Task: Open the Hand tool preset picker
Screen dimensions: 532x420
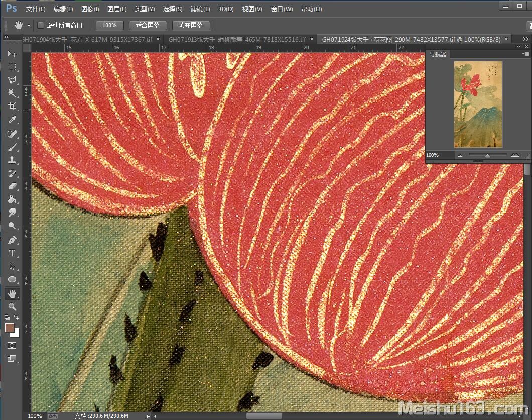Action: tap(29, 26)
